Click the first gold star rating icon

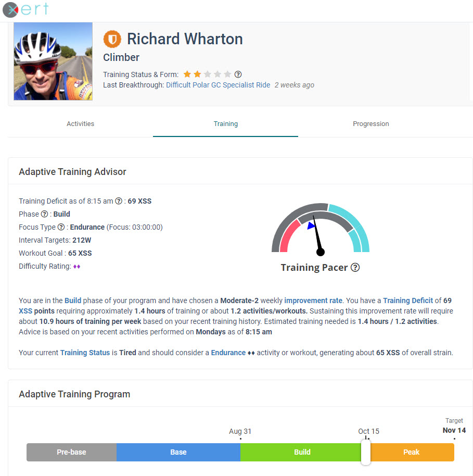pos(187,74)
